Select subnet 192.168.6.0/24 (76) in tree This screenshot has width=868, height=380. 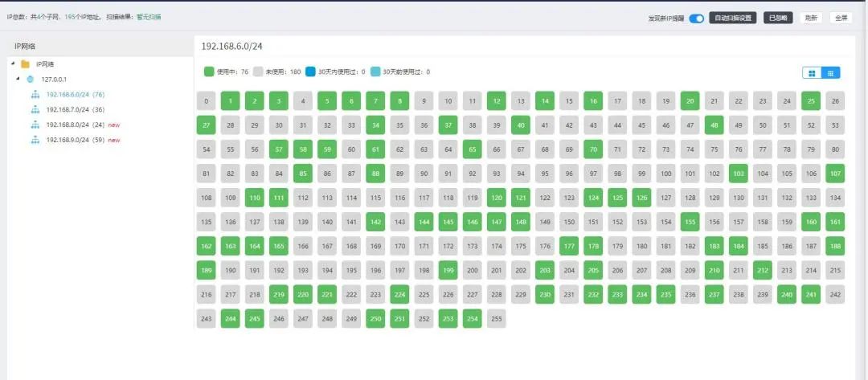[76, 95]
